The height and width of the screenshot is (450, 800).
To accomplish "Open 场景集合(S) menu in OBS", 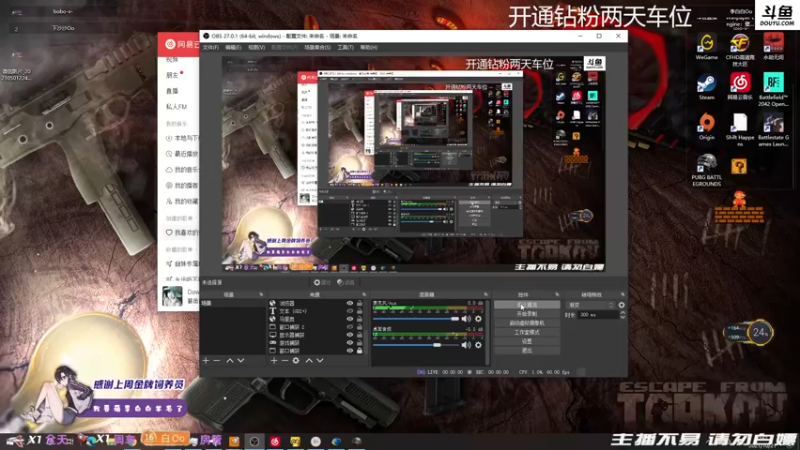I will pyautogui.click(x=317, y=47).
